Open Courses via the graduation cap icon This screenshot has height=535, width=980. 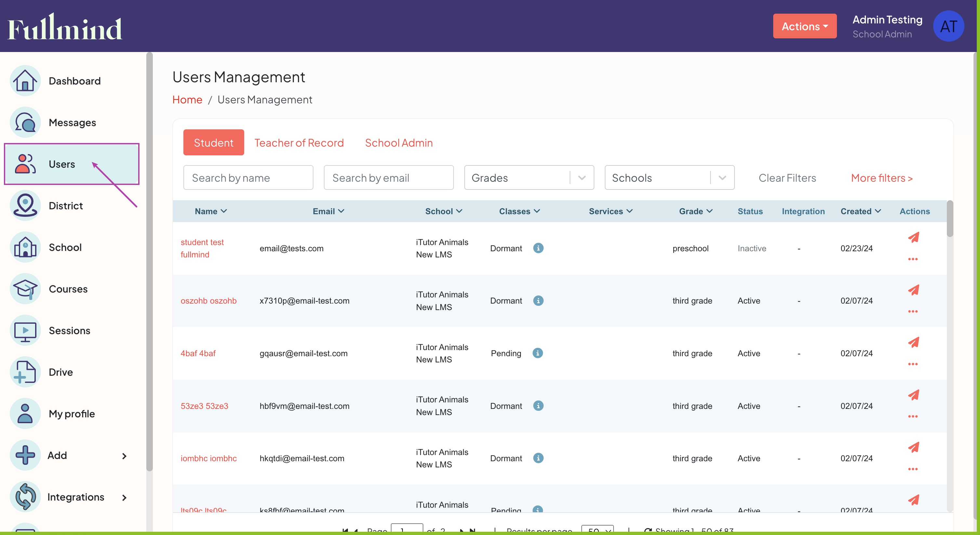(x=25, y=289)
